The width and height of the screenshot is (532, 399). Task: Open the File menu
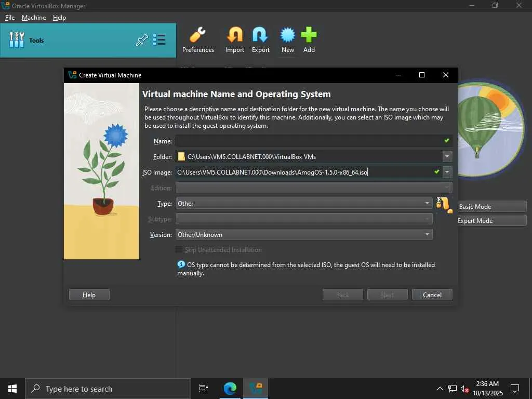[x=10, y=17]
